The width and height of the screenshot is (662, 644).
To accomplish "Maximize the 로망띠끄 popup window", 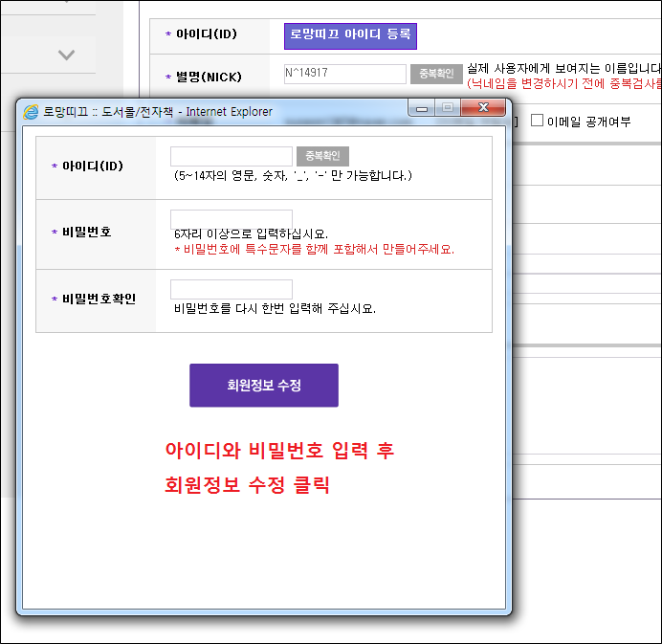I will (447, 109).
